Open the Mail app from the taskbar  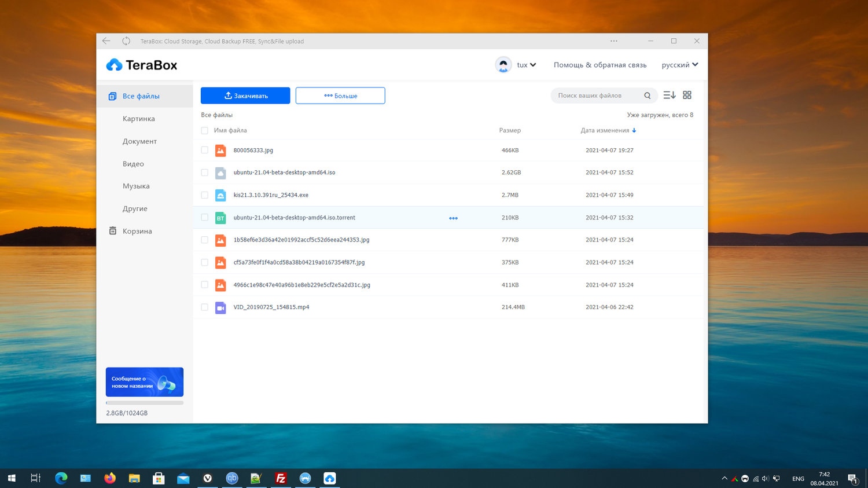(x=183, y=478)
